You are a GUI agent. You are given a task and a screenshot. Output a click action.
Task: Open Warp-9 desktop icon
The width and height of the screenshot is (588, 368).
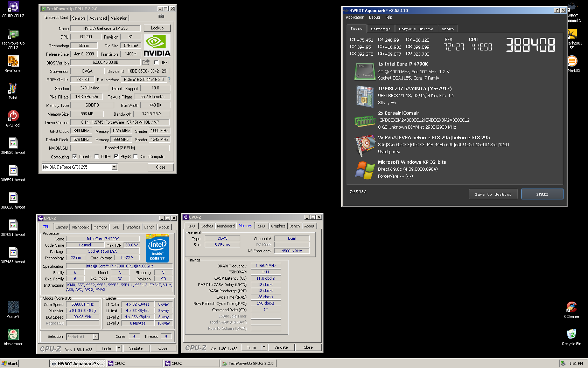click(x=13, y=310)
